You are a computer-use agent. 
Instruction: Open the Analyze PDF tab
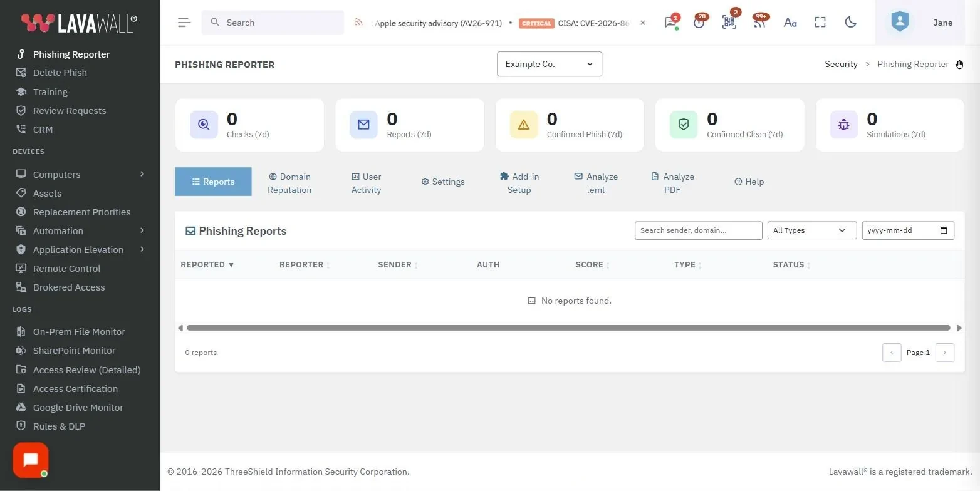tap(672, 183)
